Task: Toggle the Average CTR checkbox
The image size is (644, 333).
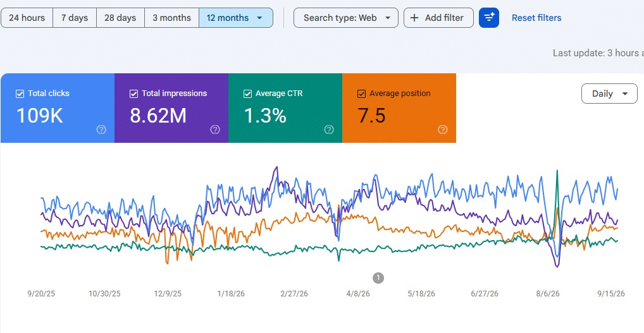Action: tap(247, 94)
